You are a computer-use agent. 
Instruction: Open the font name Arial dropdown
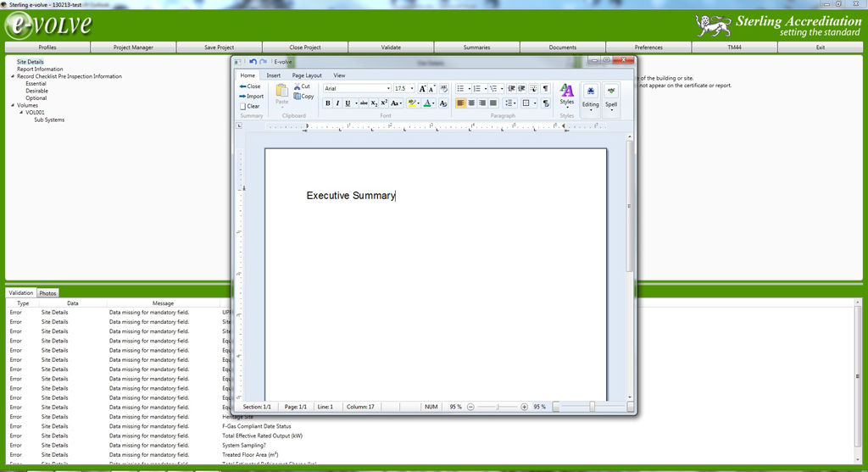coord(388,88)
